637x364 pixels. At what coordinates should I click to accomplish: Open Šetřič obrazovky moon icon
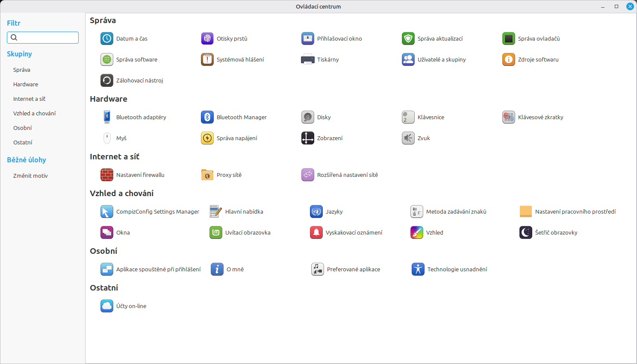point(526,232)
